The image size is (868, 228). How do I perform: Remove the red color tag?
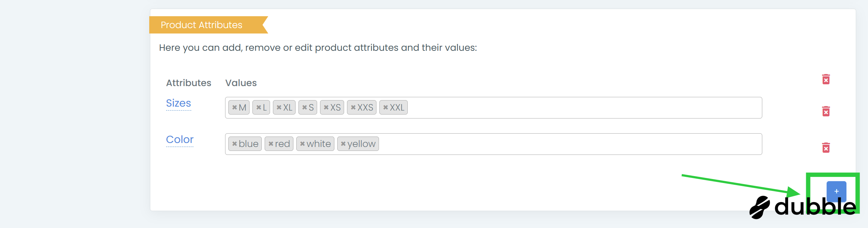click(271, 144)
